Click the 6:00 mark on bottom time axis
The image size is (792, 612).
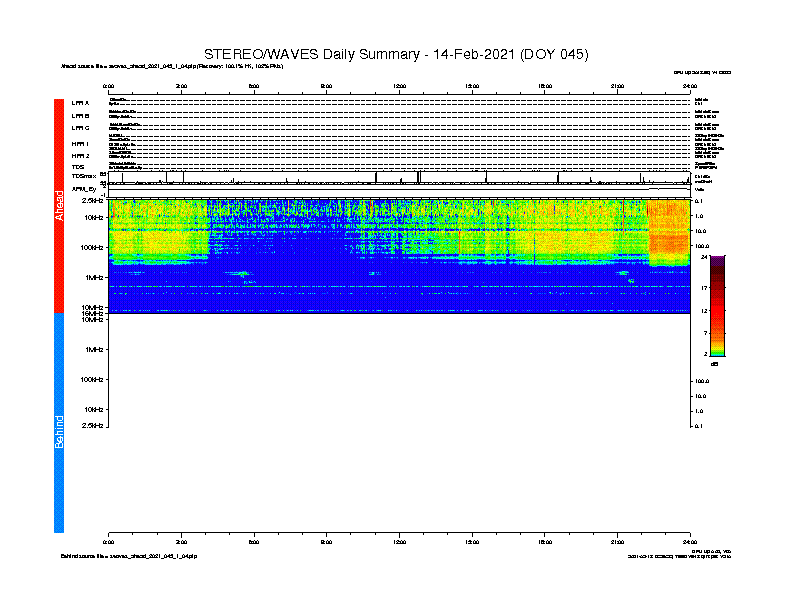pos(254,542)
